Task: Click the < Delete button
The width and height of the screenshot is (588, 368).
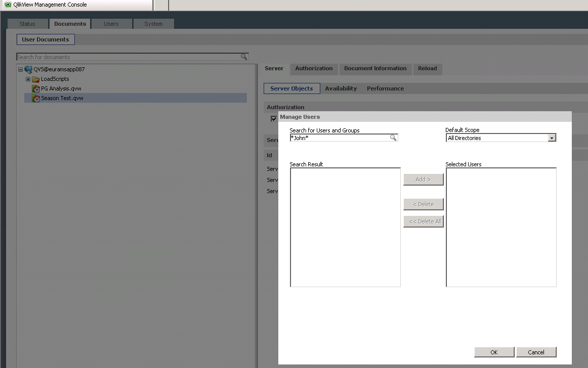Action: tap(424, 204)
